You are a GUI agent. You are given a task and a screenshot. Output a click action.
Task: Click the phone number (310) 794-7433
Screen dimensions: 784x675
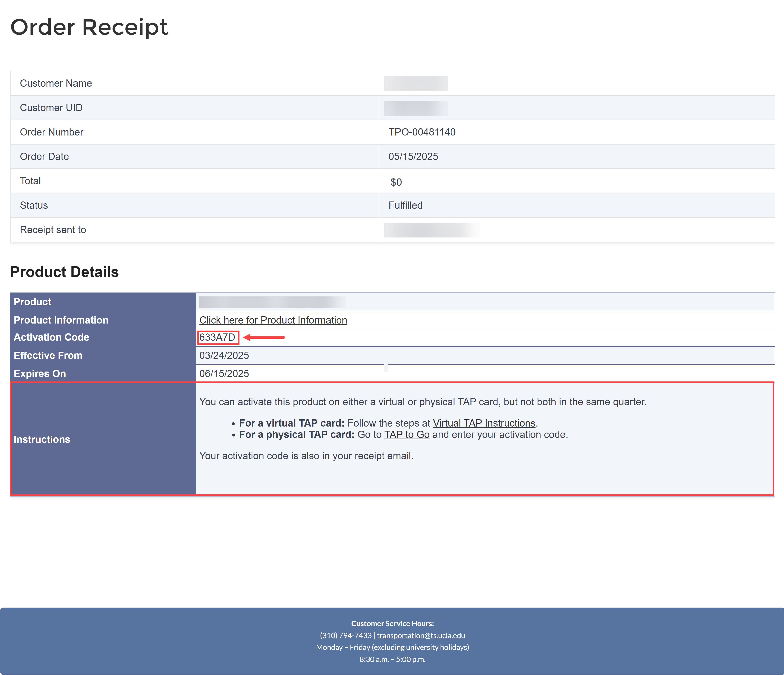tap(346, 635)
